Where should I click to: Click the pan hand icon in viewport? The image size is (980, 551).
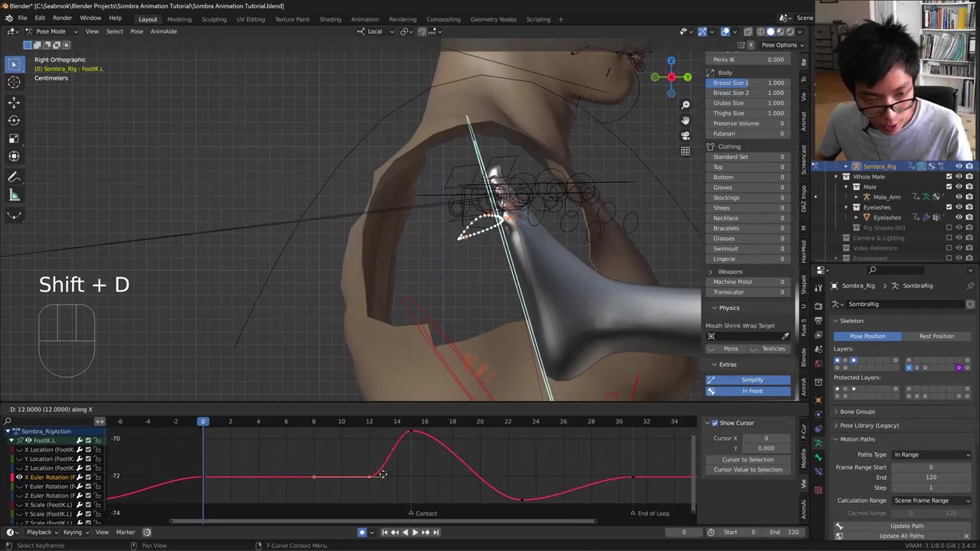(x=685, y=120)
